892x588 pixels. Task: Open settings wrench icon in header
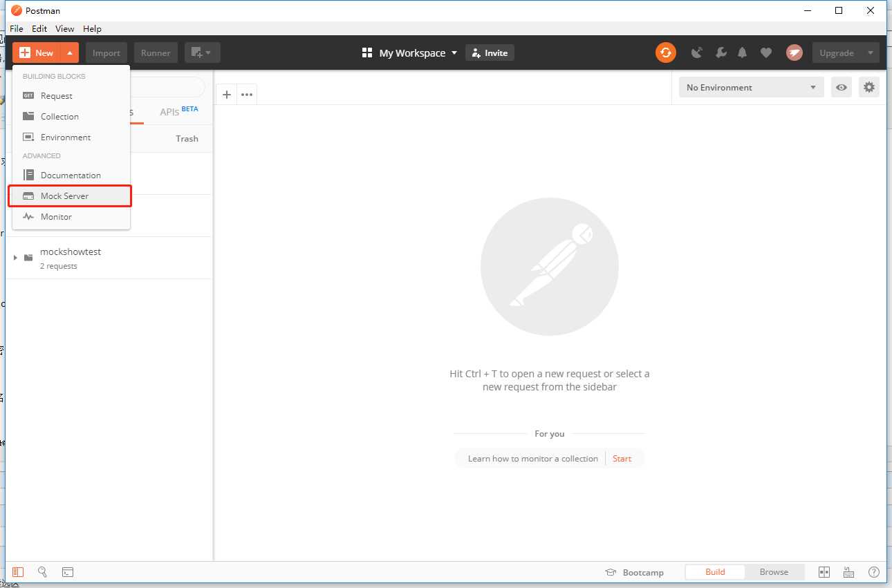720,53
